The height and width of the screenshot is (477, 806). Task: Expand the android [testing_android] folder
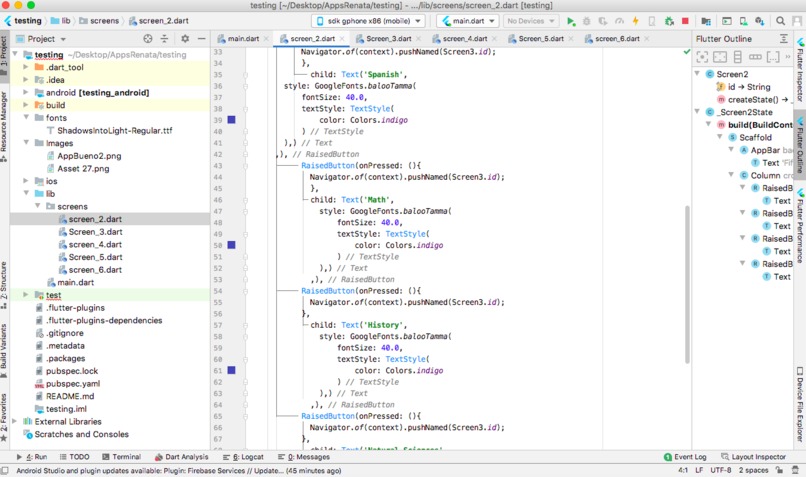(x=26, y=92)
